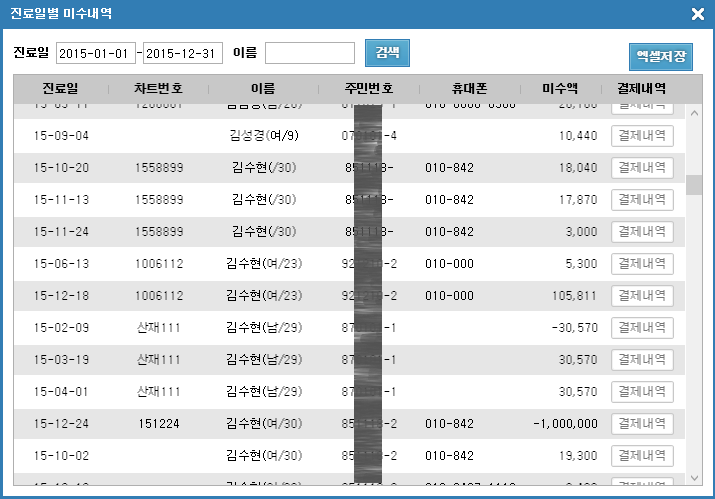The image size is (715, 499).
Task: Click the 검색 search button
Action: (387, 53)
